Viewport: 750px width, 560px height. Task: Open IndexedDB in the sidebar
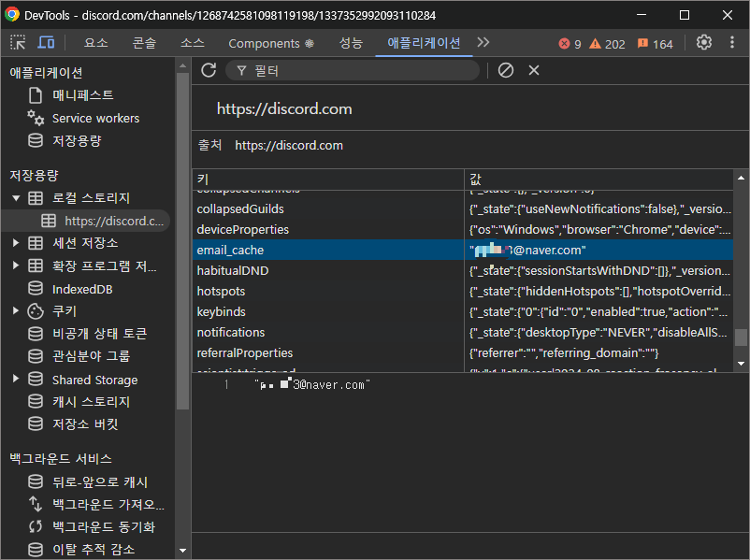82,289
